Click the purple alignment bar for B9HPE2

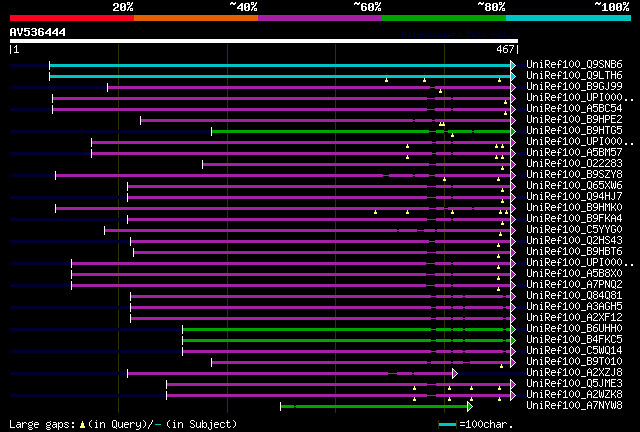(x=326, y=120)
